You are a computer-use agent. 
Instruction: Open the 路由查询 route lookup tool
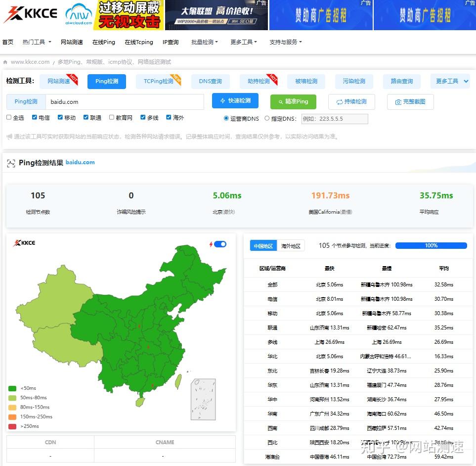tap(402, 81)
